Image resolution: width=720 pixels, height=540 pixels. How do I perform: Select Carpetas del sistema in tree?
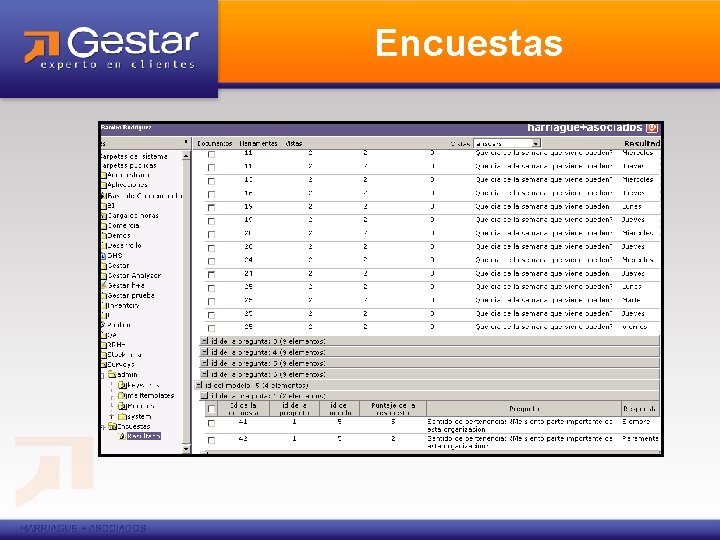134,157
